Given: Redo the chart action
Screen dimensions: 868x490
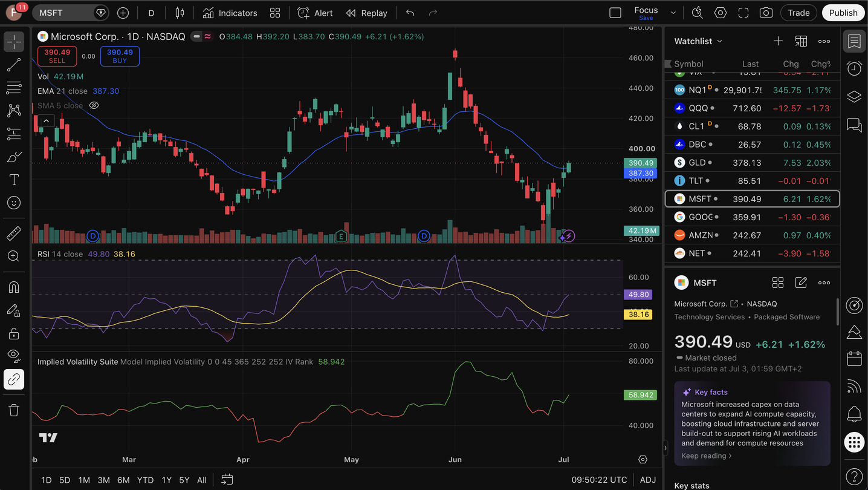Looking at the screenshot, I should coord(433,13).
